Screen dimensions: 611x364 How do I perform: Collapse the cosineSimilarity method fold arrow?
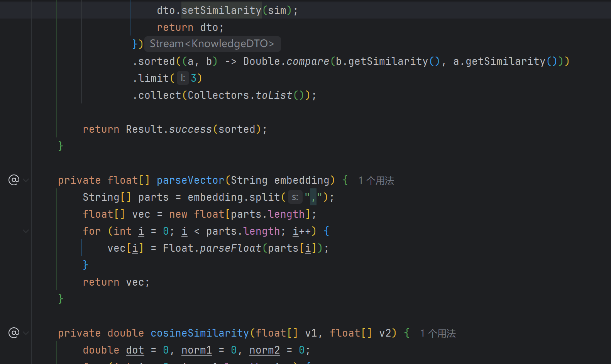coord(26,333)
